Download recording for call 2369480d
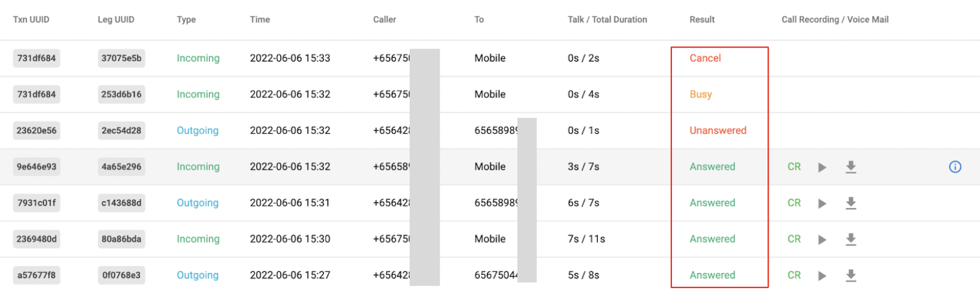 pyautogui.click(x=851, y=240)
